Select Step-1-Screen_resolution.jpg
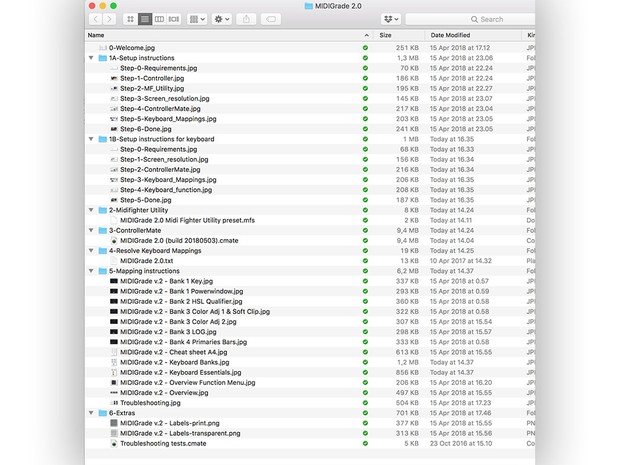This screenshot has height=465, width=620. 164,159
